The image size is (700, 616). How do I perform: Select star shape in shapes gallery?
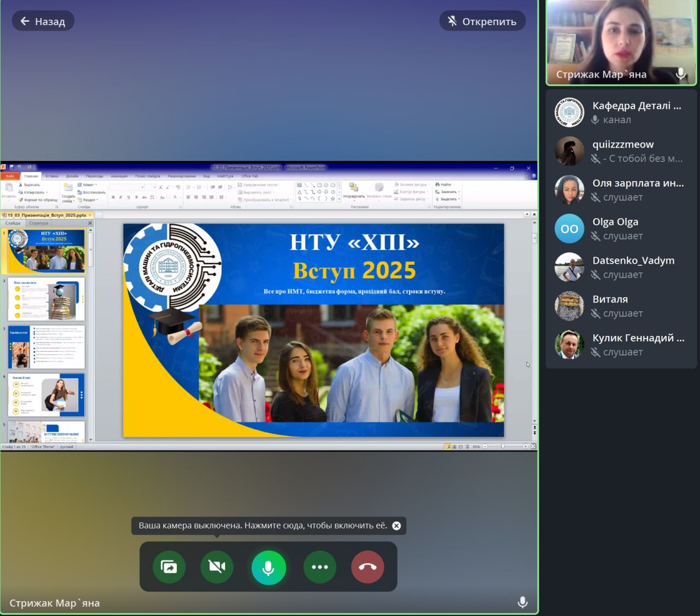coord(332,199)
